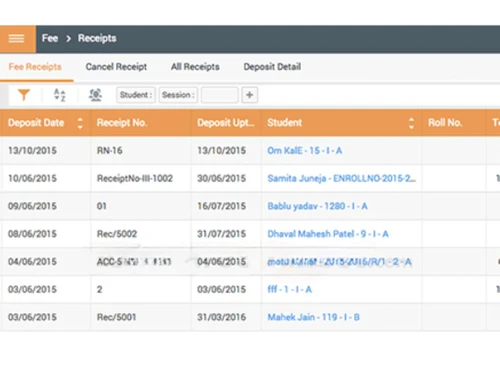Screen dimensions: 500x375
Task: Click the empty filter input box
Action: (220, 95)
